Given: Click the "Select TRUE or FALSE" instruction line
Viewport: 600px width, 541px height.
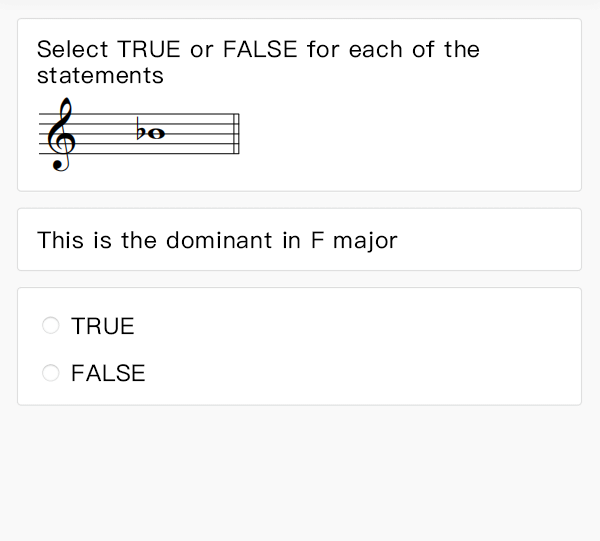Looking at the screenshot, I should (258, 50).
